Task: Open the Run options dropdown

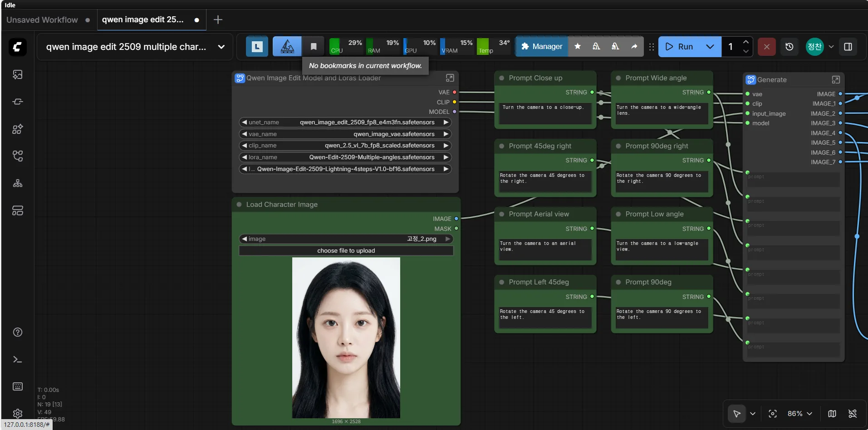Action: click(710, 47)
